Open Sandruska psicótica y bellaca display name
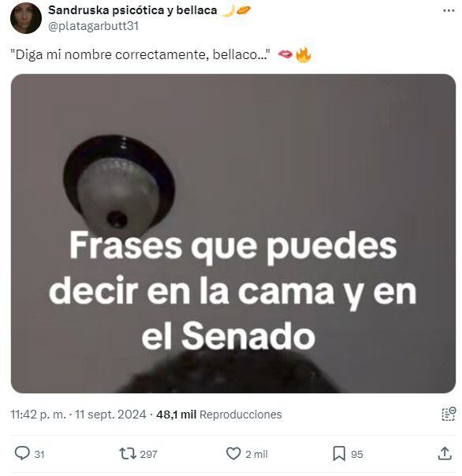Viewport: 462px width, 476px height. (132, 10)
